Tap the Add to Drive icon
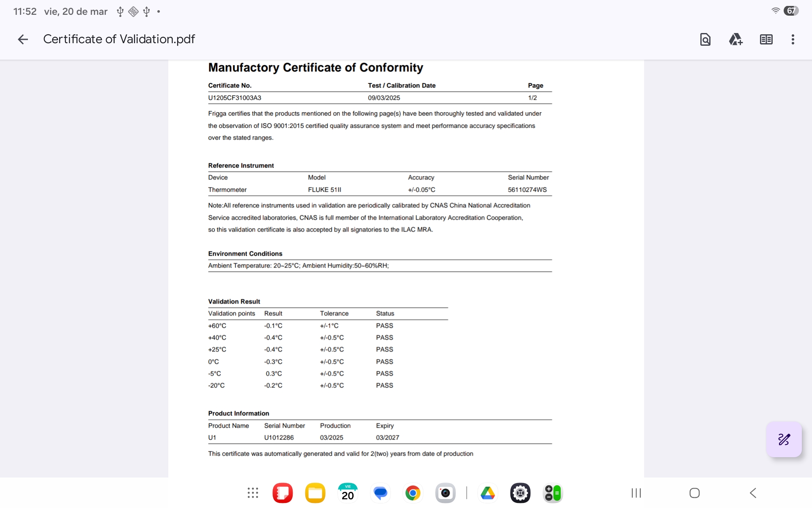The height and width of the screenshot is (508, 812). click(x=735, y=39)
